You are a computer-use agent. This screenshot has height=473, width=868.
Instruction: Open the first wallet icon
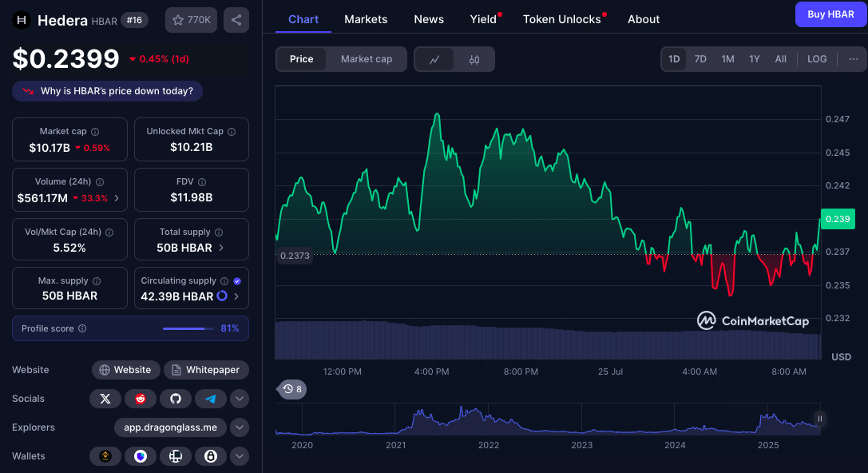105,456
